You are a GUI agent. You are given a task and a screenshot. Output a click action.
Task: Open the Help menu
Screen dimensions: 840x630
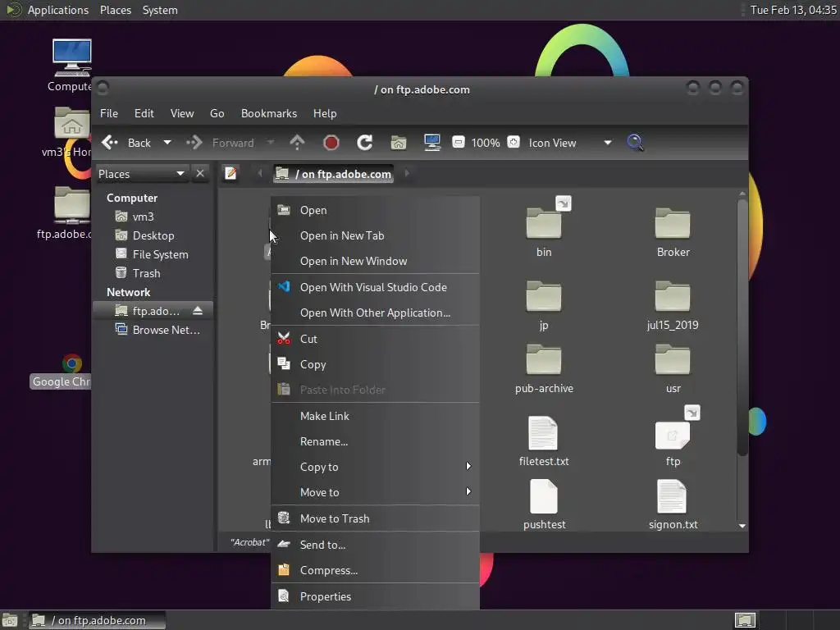[x=325, y=113]
